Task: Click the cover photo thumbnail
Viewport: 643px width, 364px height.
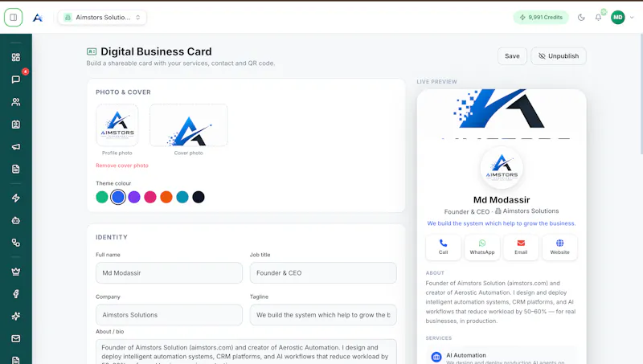Action: (189, 125)
